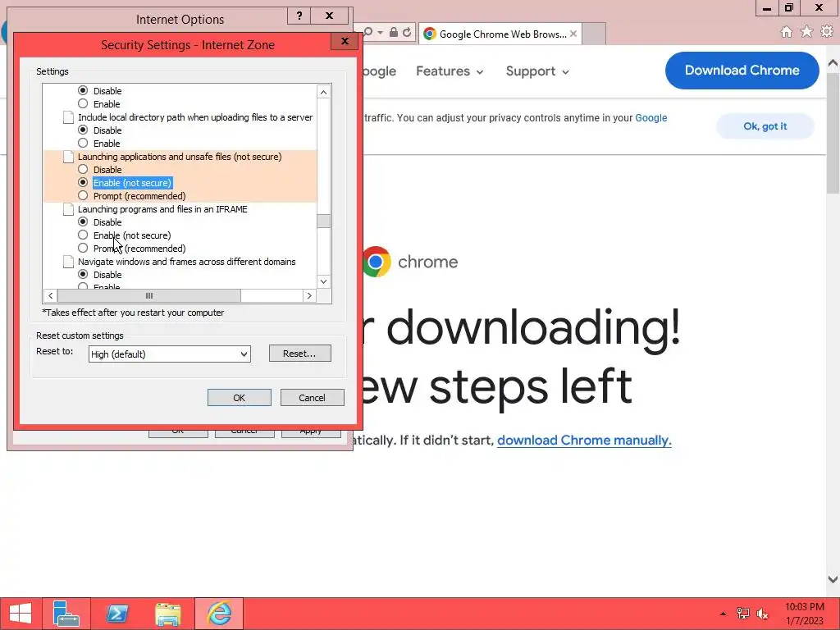Expand the Support menu on Chrome page
Screen dimensions: 840x630
click(x=537, y=71)
